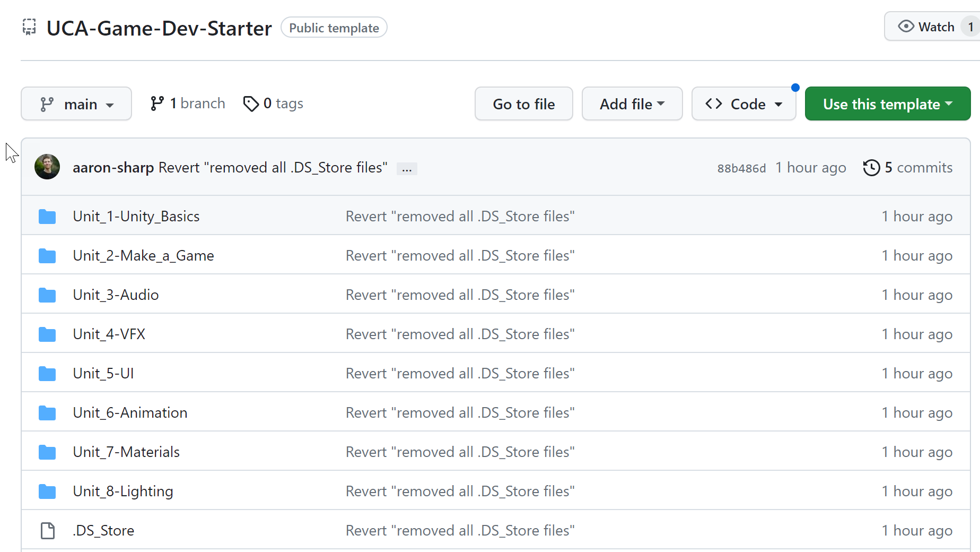Click the tag icon next to 0 tags
The height and width of the screenshot is (552, 980).
coord(250,103)
